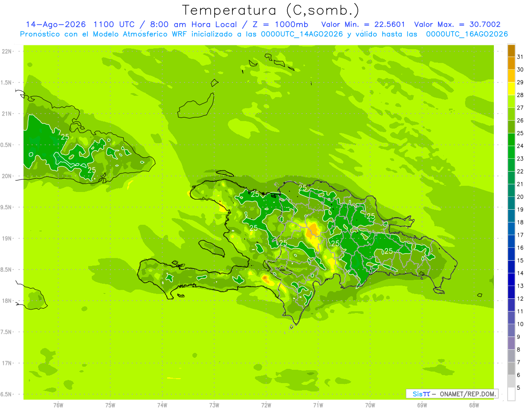Click the '18N' latitude axis label
This screenshot has height=411, width=532.
(x=7, y=301)
